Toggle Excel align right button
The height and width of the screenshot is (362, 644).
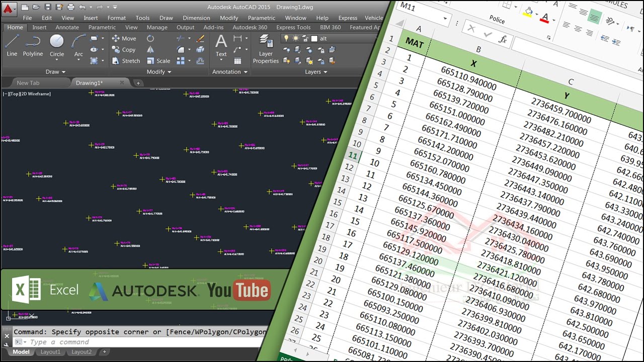589,33
